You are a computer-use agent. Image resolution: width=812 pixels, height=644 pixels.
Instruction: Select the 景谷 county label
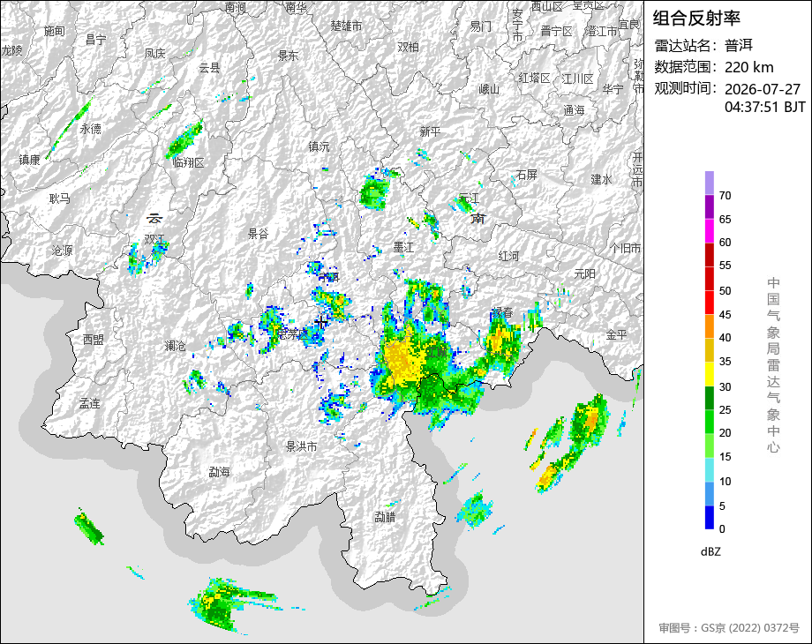tap(258, 234)
